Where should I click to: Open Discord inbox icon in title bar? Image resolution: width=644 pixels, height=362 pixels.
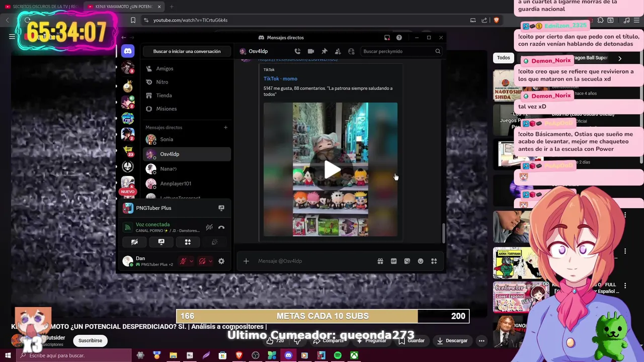pyautogui.click(x=387, y=38)
